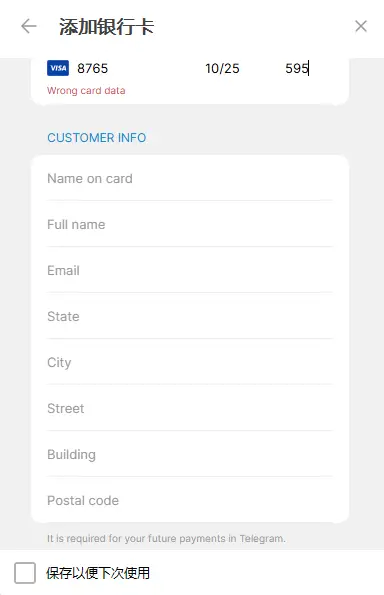Image resolution: width=384 pixels, height=595 pixels.
Task: Activate the City input field
Action: pyautogui.click(x=190, y=362)
